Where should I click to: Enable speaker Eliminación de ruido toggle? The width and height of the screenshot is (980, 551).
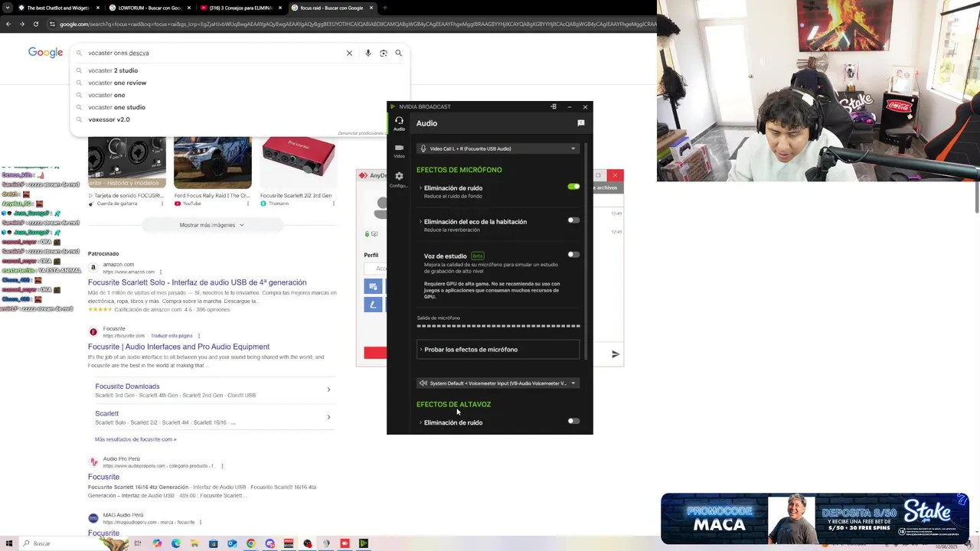[573, 421]
